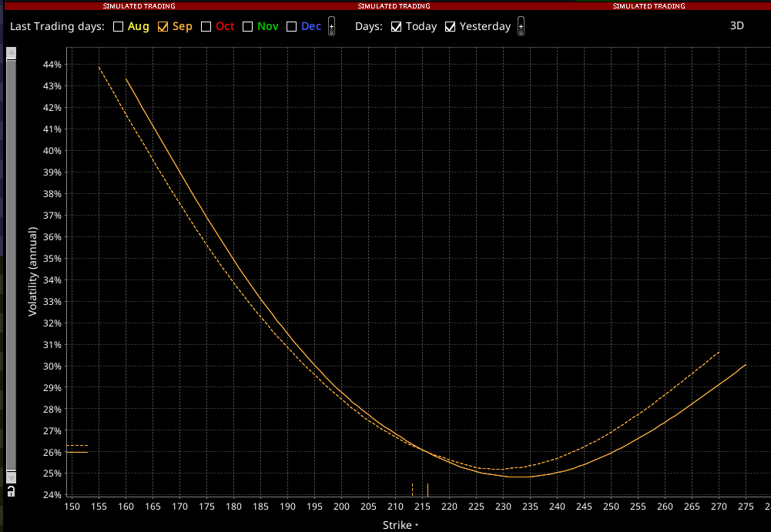Viewport: 771px width, 532px height.
Task: Click the 44% volatility axis value
Action: pyautogui.click(x=52, y=65)
